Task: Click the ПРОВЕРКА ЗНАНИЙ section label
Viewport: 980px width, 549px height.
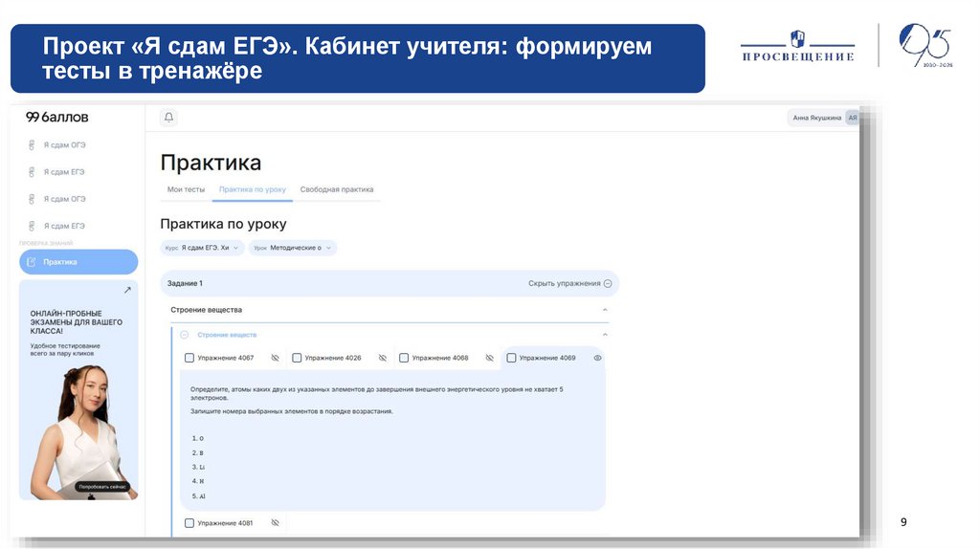Action: [x=46, y=243]
